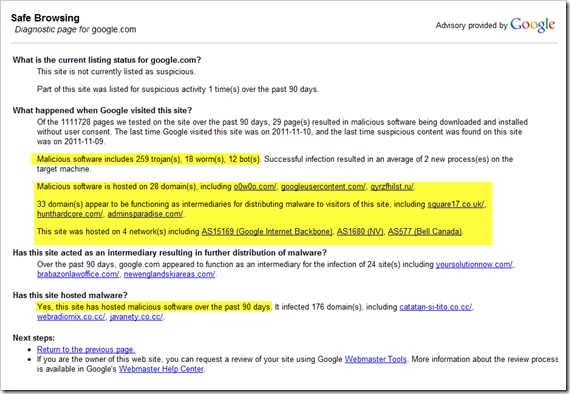Click heading 'Has this site hosted malware?'

click(70, 295)
